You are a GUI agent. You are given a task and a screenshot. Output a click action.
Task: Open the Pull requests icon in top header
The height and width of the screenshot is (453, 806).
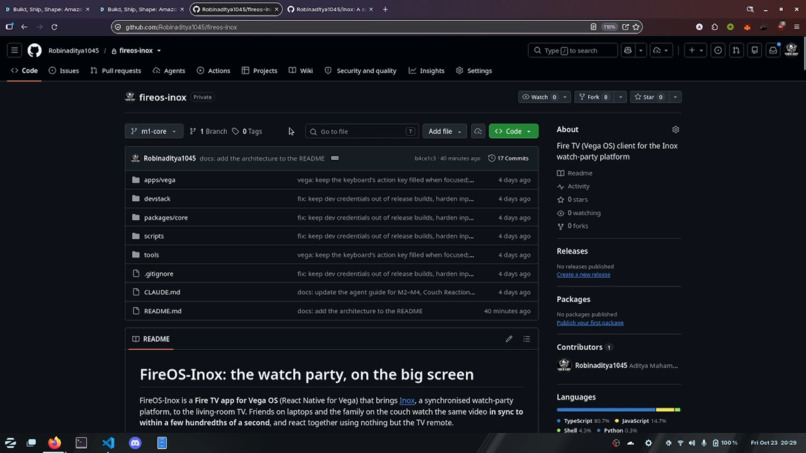(x=736, y=50)
